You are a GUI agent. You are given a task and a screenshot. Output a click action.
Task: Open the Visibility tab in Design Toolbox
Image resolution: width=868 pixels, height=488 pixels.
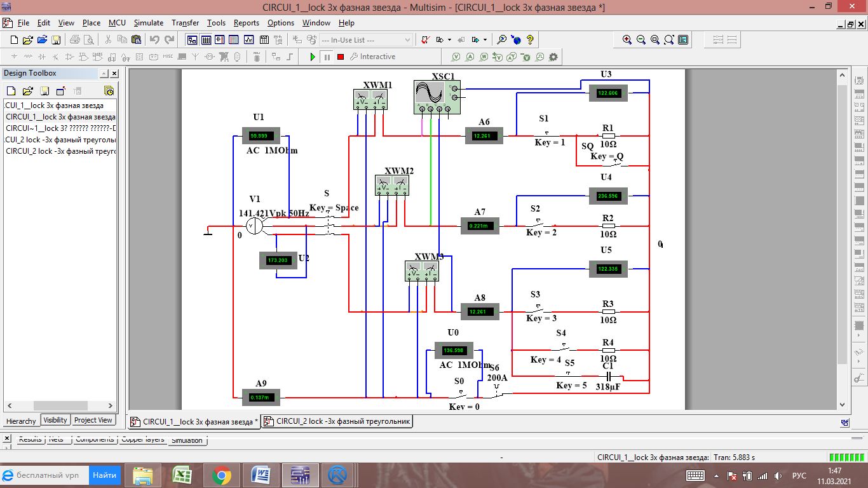pyautogui.click(x=55, y=420)
